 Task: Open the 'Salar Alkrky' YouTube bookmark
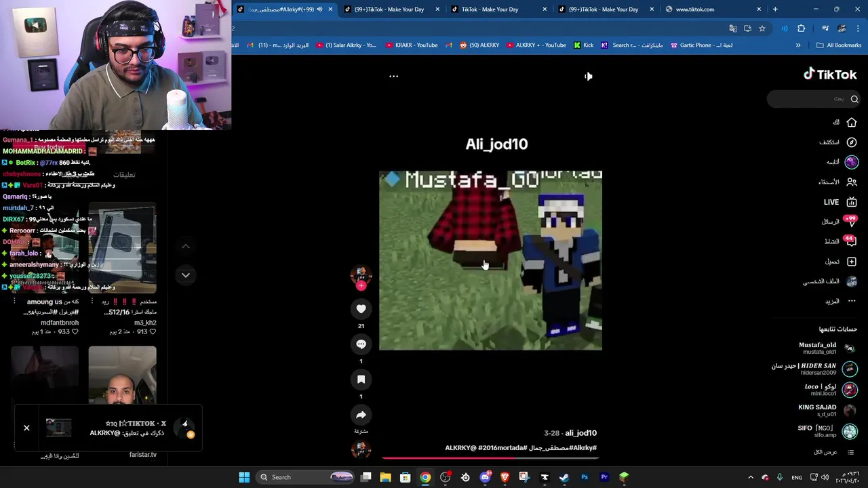346,45
